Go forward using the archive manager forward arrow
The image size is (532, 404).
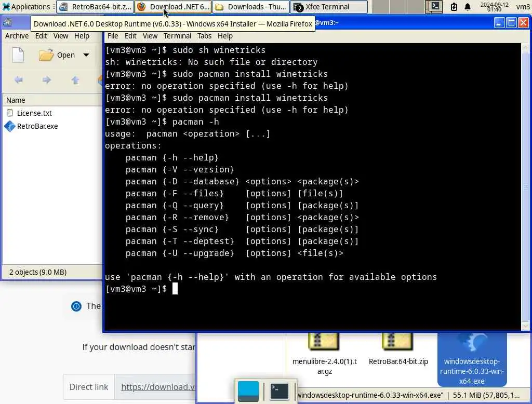pos(47,80)
